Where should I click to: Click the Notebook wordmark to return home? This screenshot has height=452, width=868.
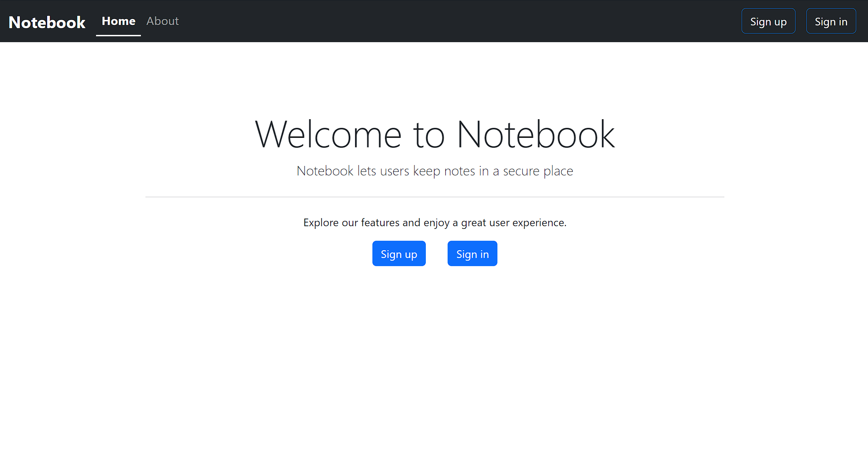[x=47, y=21]
